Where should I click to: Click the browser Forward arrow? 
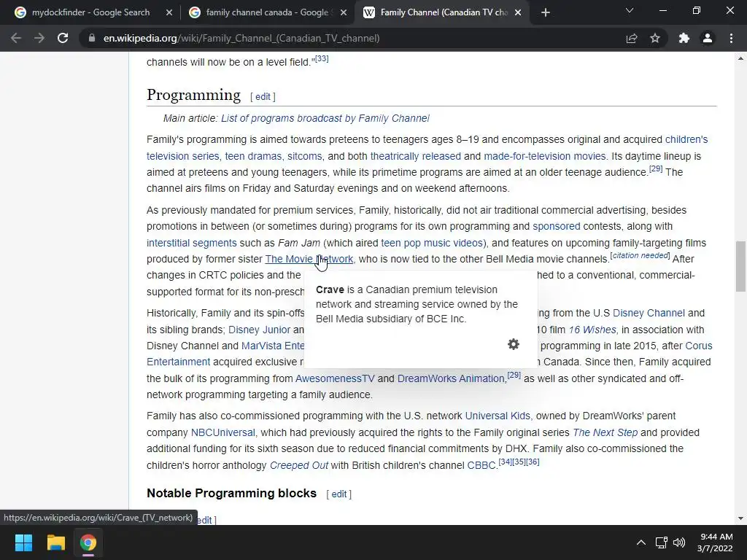coord(39,38)
